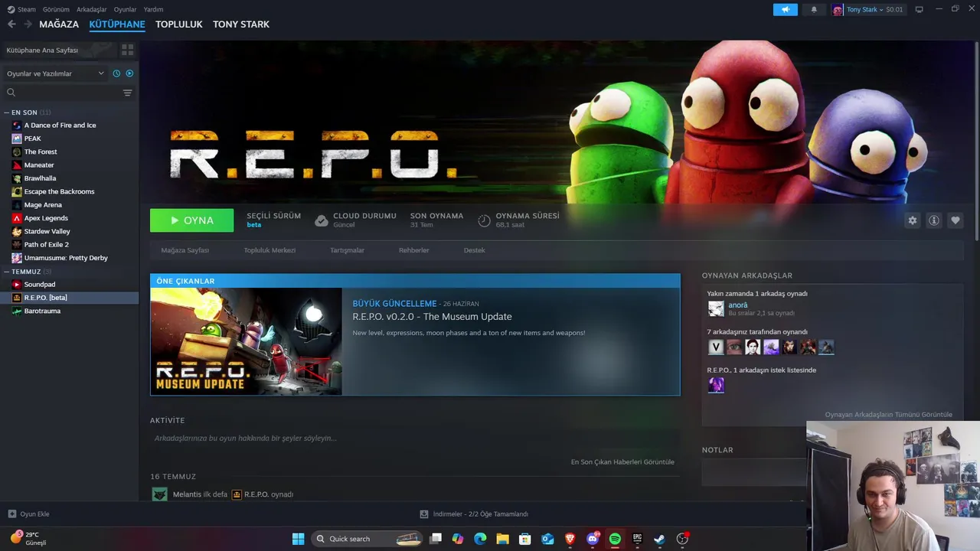980x551 pixels.
Task: Select Brawlhalla in library list
Action: coord(40,178)
